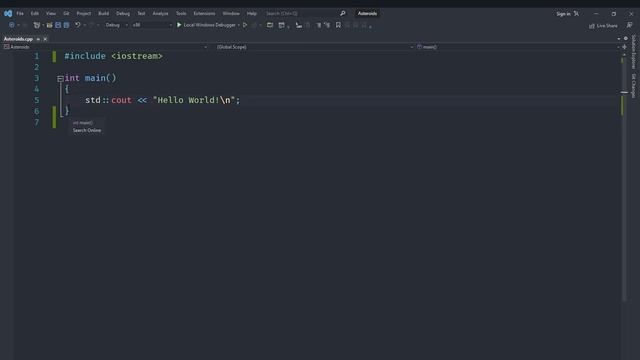The image size is (640, 360).
Task: Click the New Project icon
Action: (x=37, y=25)
